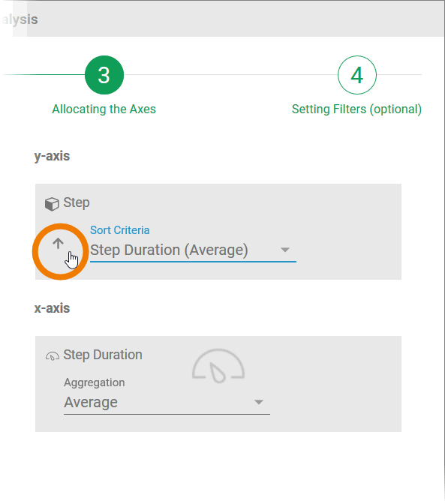Open the Aggregation dropdown showing Average

[x=167, y=402]
